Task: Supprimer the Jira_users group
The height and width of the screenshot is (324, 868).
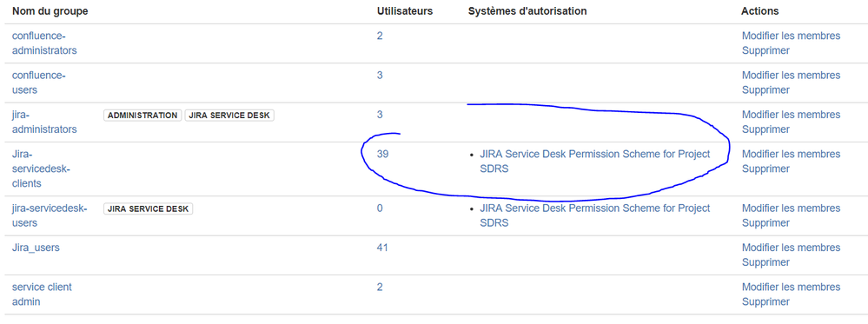Action: (765, 262)
